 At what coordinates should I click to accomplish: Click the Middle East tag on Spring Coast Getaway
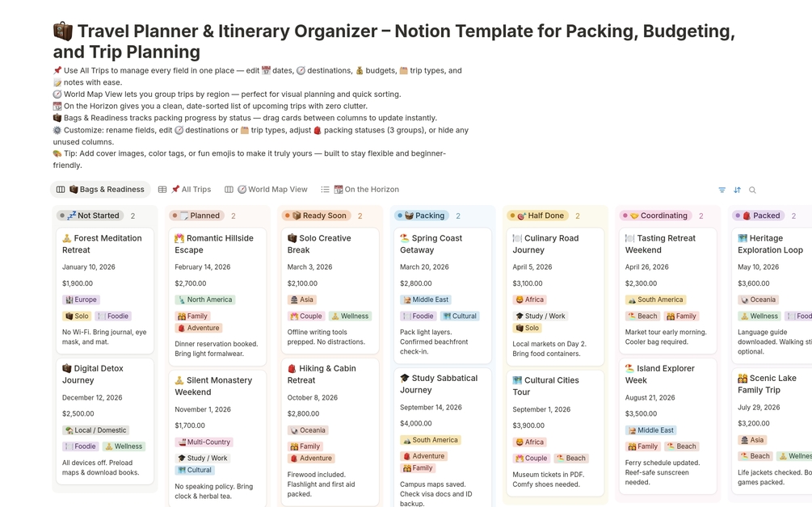coord(425,300)
